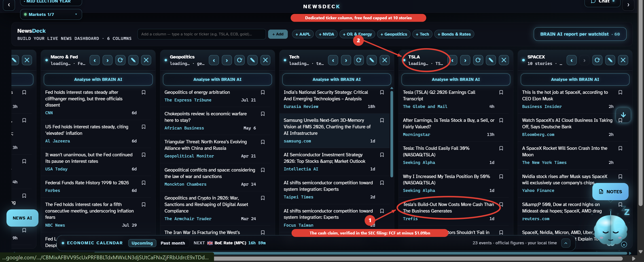Bookmark India's National Security Strategy story

point(382,92)
